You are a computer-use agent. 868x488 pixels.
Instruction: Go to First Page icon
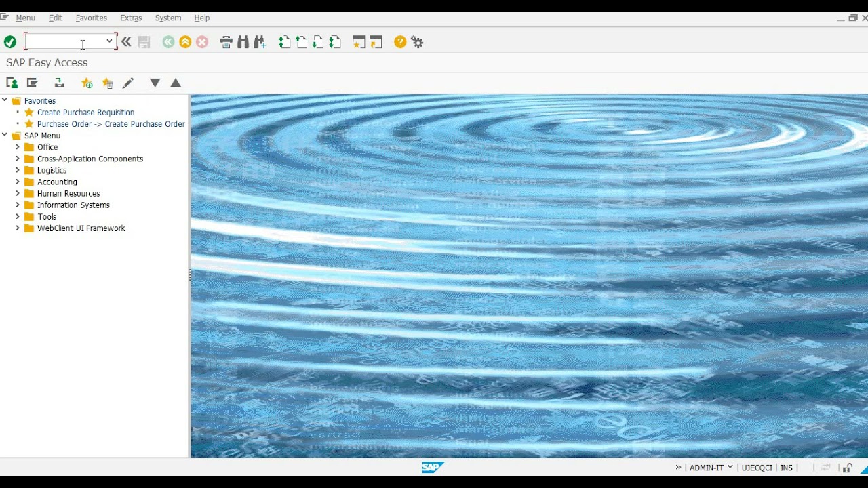point(285,42)
